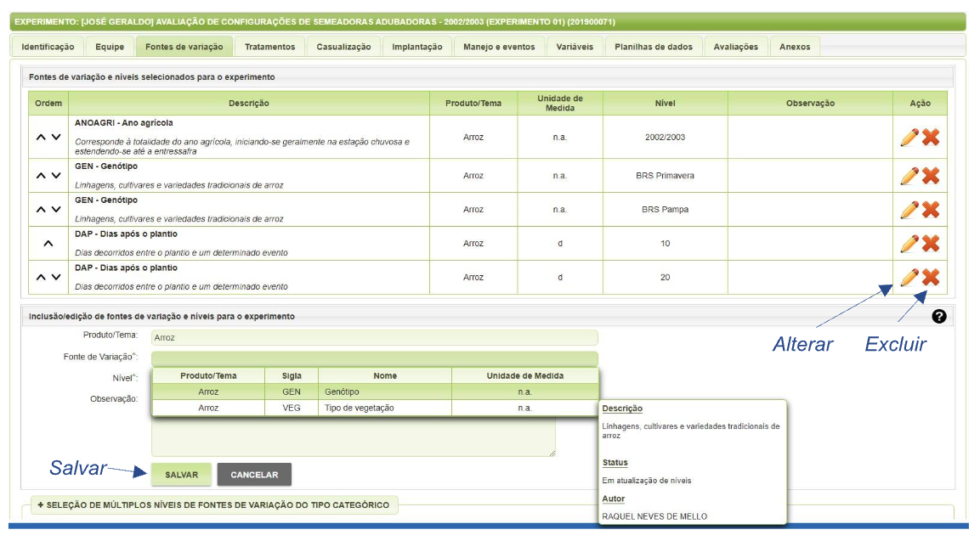Click the ANOAGRI - Ano agrícola description
The width and height of the screenshot is (980, 541).
(x=124, y=123)
